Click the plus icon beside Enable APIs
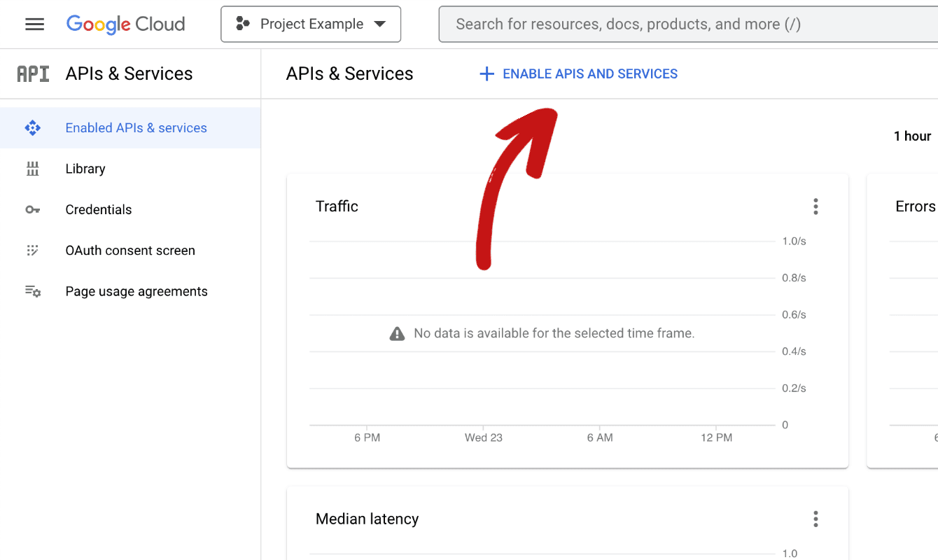The height and width of the screenshot is (560, 938). click(486, 73)
